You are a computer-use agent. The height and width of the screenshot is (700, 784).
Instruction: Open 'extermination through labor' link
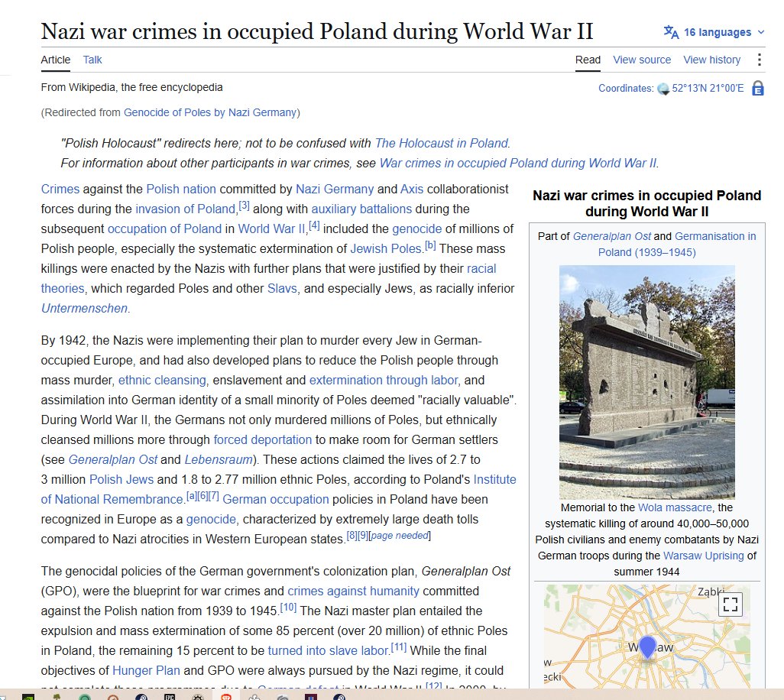(384, 381)
